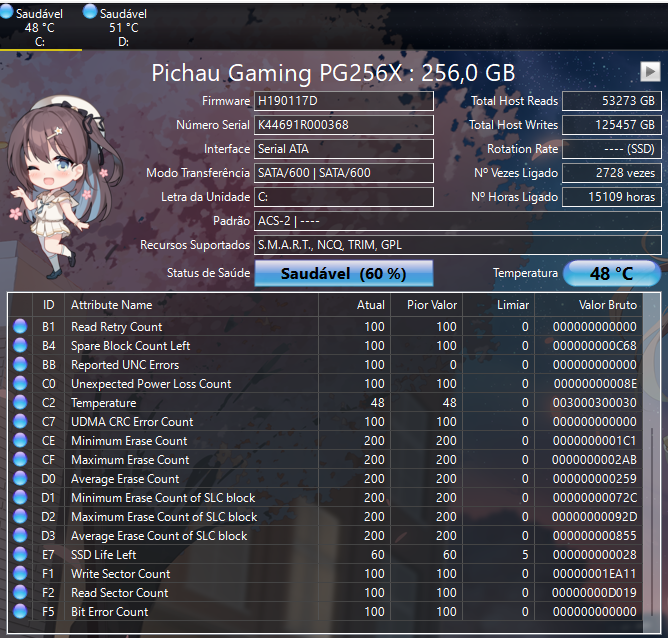
Task: Click the Atual column header
Action: tap(354, 305)
